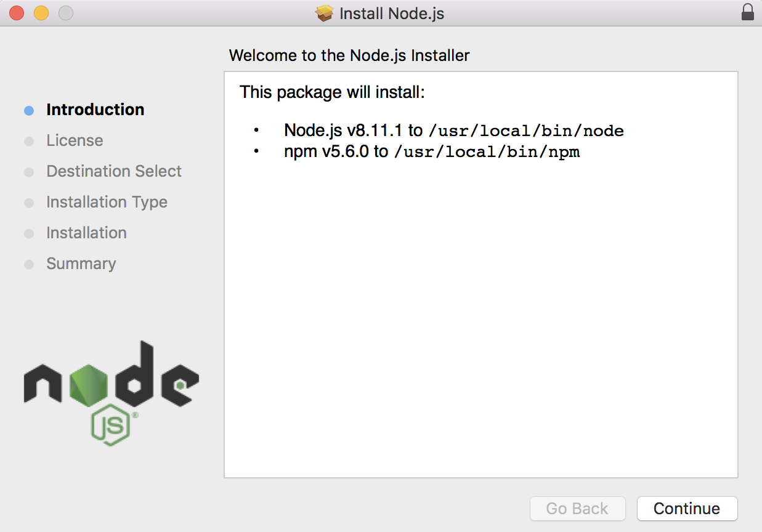
Task: Click the green JS hexagon badge
Action: 111,425
